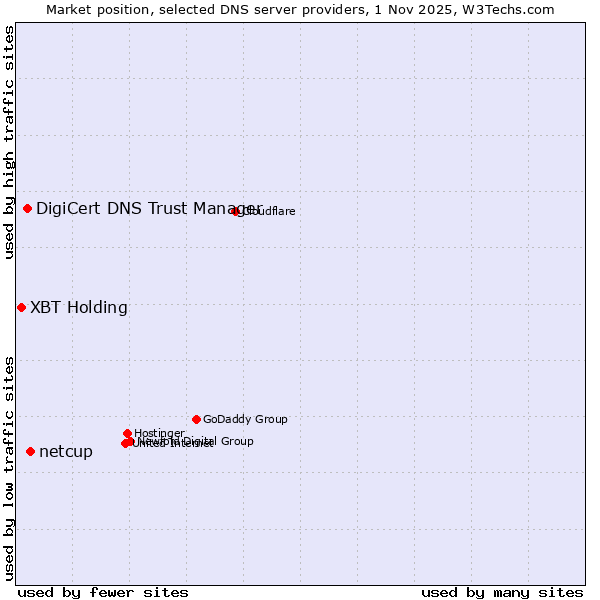Click the GoDaddy Group label

coord(245,419)
